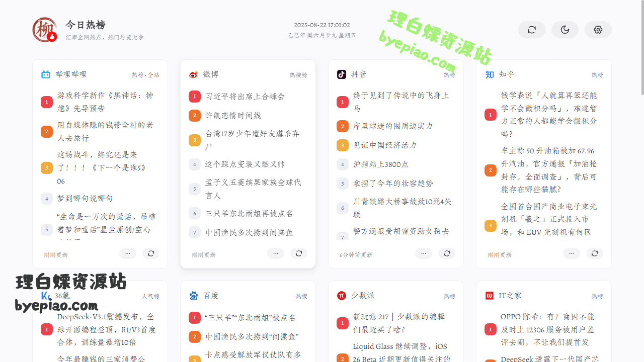Open DeepSeek-V3.1震撼发布 on 36氪
The image size is (644, 362).
point(106,329)
